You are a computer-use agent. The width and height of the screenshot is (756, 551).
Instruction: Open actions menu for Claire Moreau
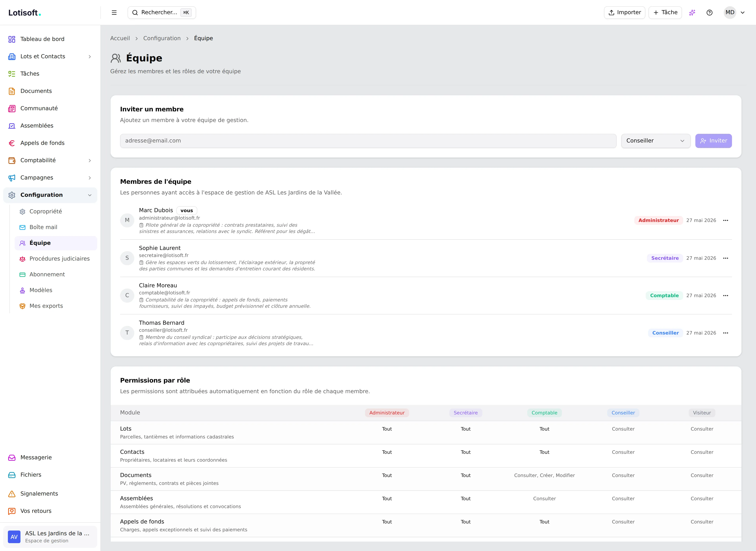726,296
